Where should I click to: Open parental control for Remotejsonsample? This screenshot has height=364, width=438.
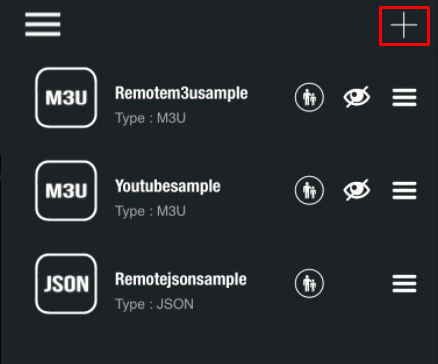point(309,283)
